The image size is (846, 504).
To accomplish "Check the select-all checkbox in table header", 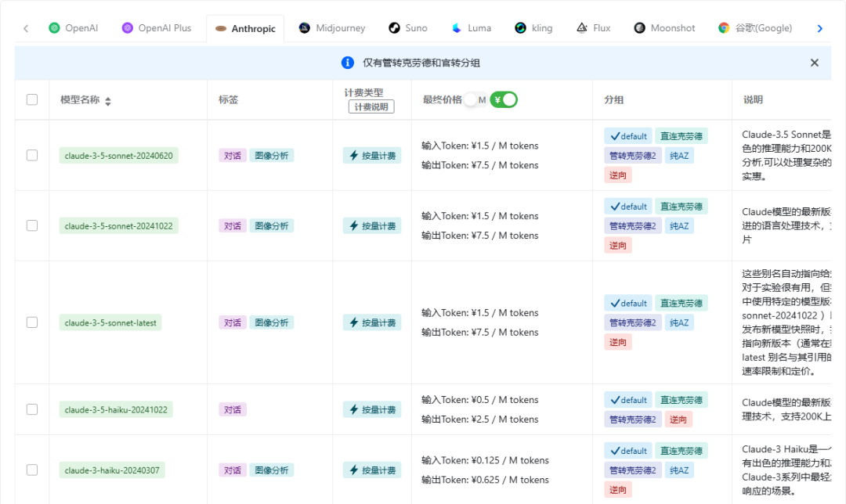I will click(32, 99).
